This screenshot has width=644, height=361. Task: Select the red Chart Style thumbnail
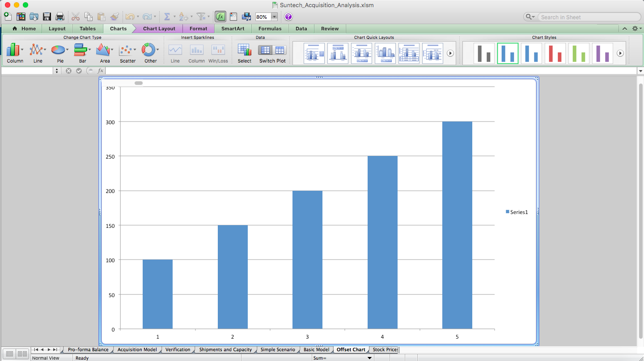tap(555, 53)
